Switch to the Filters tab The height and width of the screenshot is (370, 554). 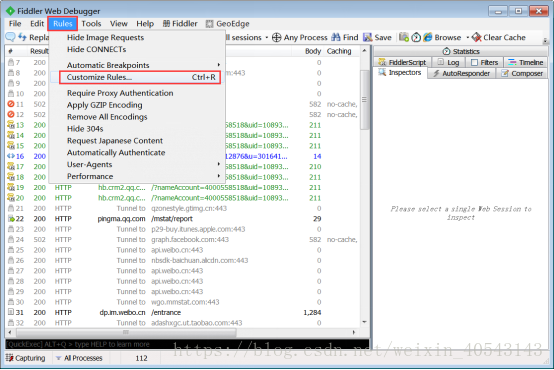click(484, 62)
